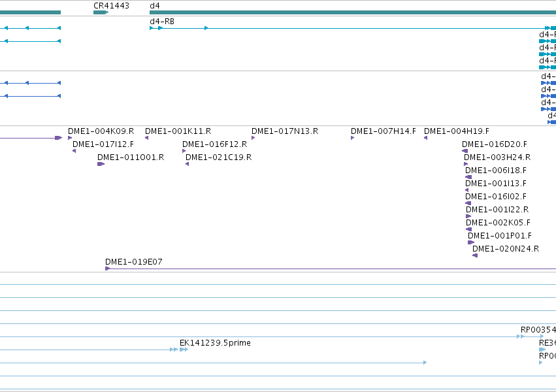Select the DME1-020N24.R arrow glyph
The image size is (556, 392).
point(475,255)
